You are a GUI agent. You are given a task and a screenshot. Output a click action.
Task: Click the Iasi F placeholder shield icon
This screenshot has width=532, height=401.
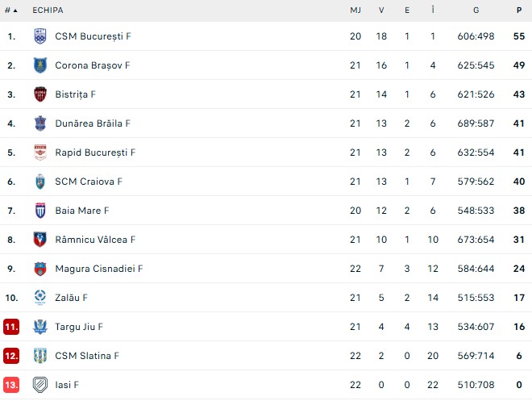[x=40, y=385]
